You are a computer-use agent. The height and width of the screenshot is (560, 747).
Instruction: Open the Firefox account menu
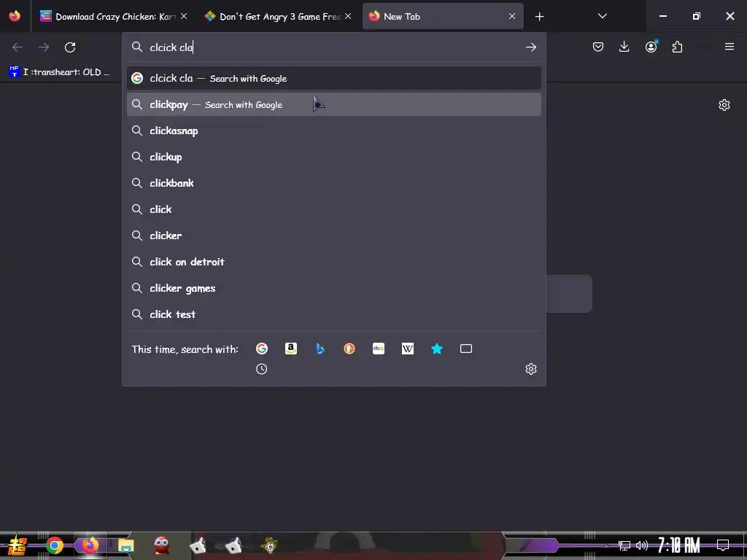pyautogui.click(x=651, y=47)
